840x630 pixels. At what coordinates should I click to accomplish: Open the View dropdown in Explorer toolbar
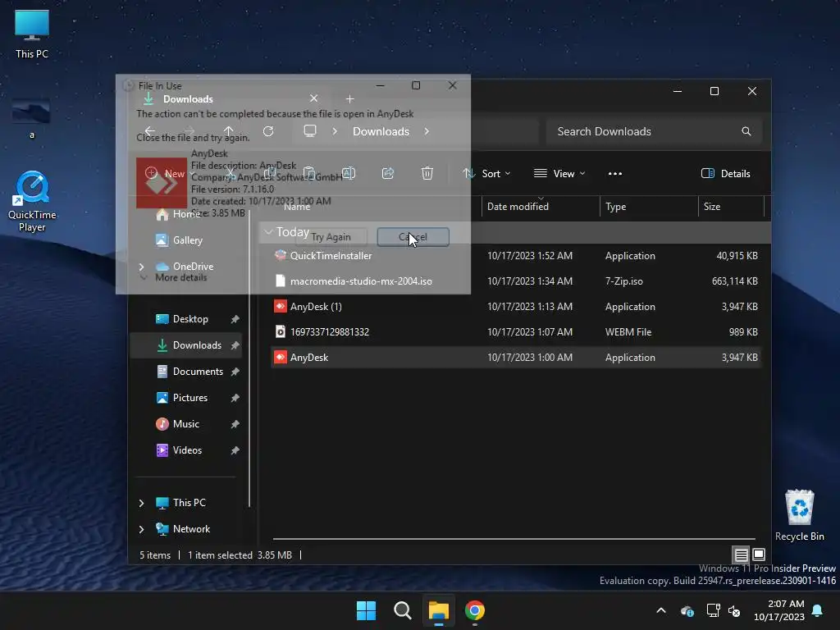click(559, 174)
